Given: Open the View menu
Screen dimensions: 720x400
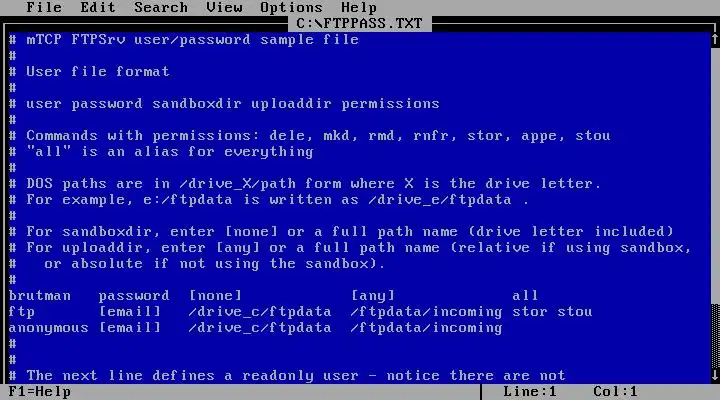Looking at the screenshot, I should click(224, 7).
